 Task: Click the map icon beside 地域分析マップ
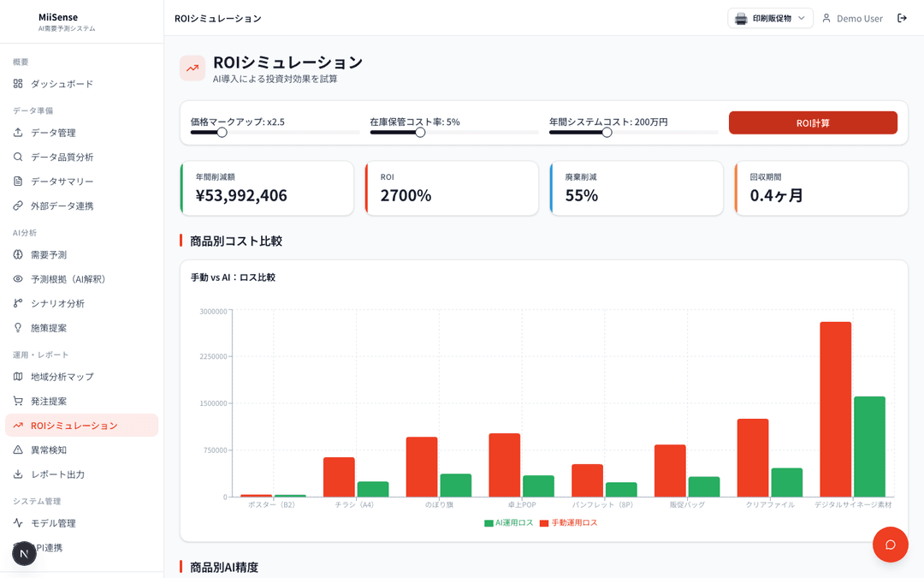18,376
